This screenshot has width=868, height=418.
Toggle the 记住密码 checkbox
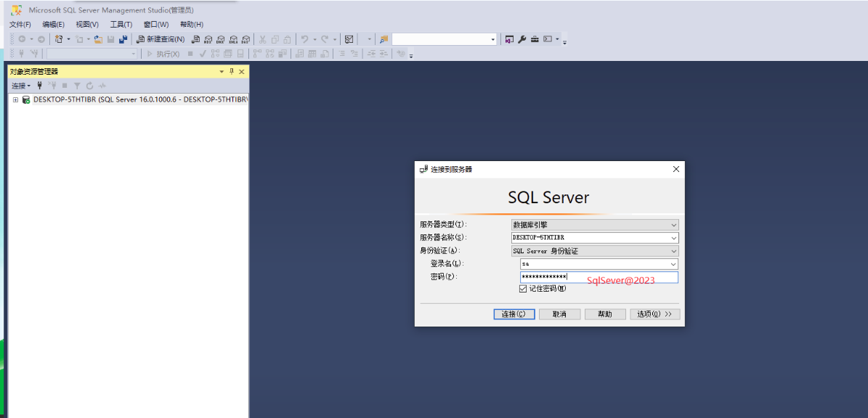click(523, 289)
